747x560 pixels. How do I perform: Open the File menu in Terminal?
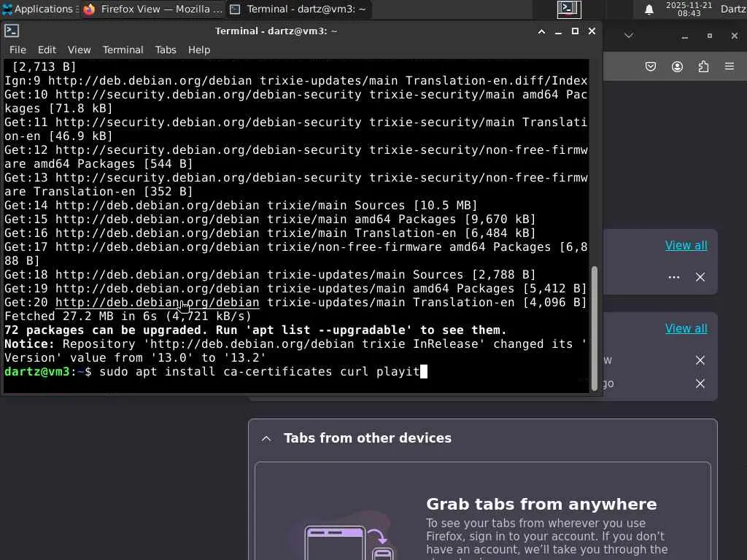[18, 50]
